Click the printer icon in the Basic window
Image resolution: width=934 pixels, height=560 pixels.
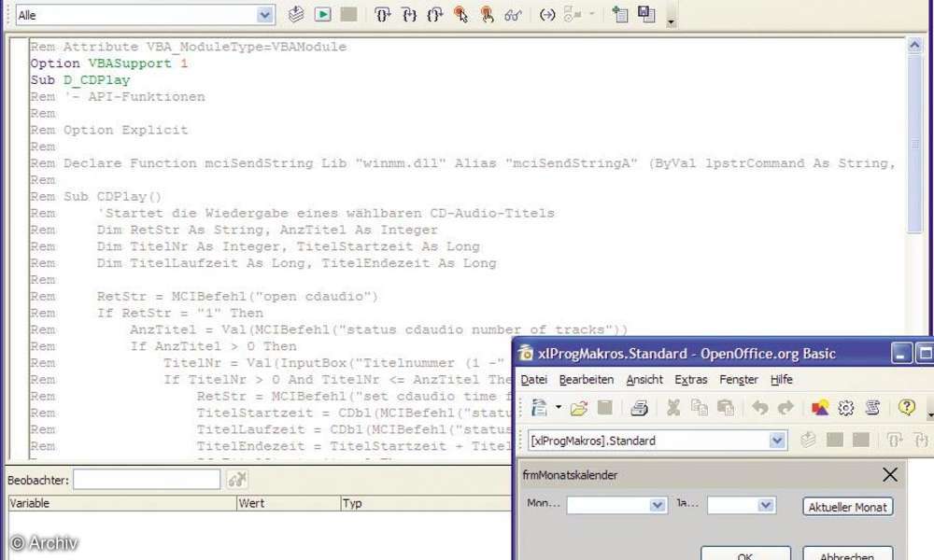pyautogui.click(x=640, y=408)
